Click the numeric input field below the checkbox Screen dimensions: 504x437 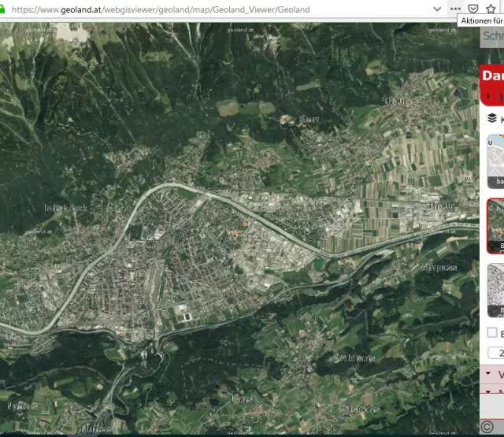495,353
